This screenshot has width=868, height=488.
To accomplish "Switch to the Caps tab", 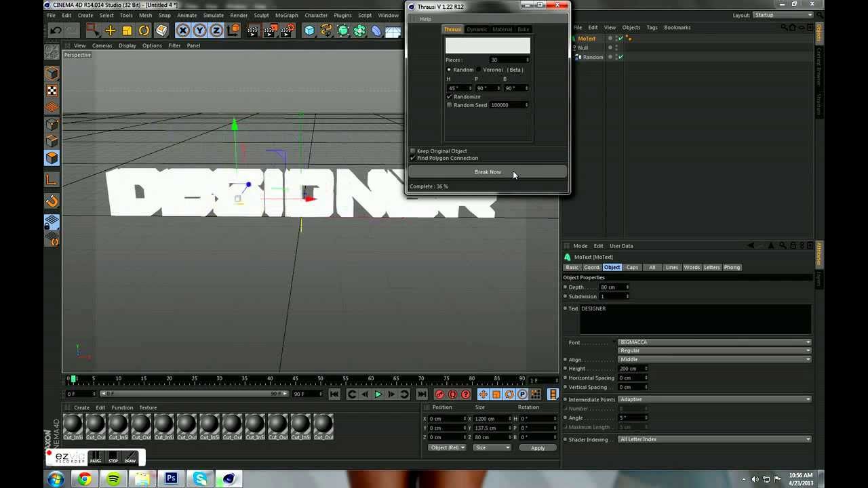I will 632,267.
